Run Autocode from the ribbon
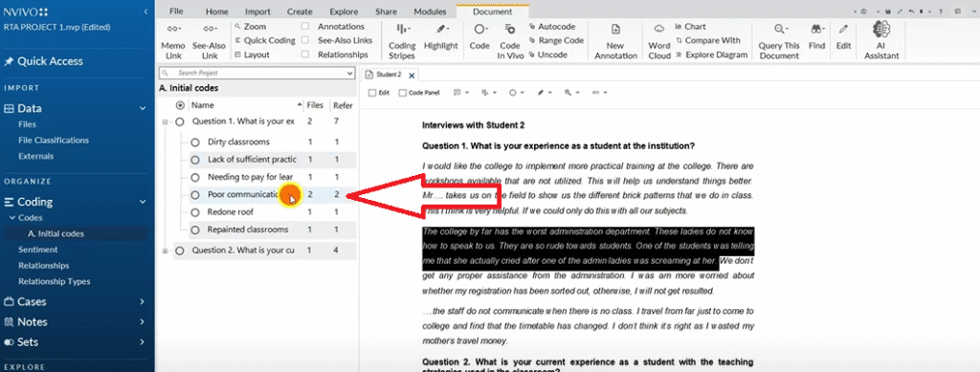 pos(552,27)
